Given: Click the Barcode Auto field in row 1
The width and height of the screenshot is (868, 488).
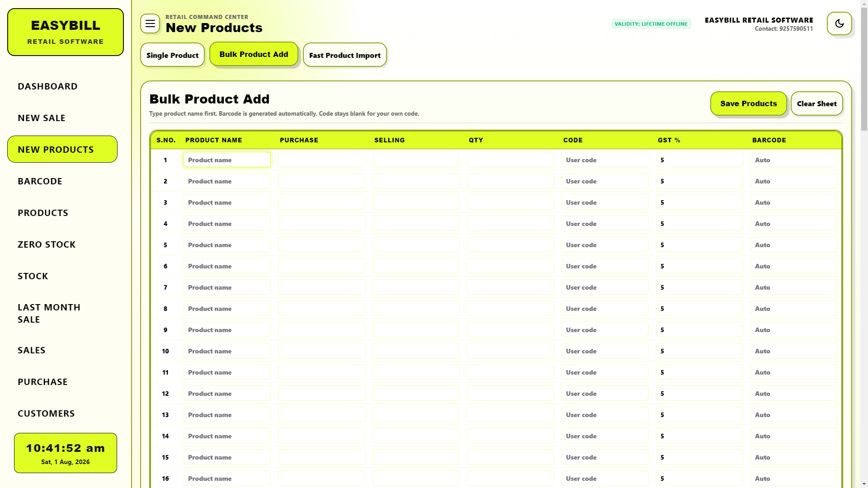Looking at the screenshot, I should pos(794,160).
